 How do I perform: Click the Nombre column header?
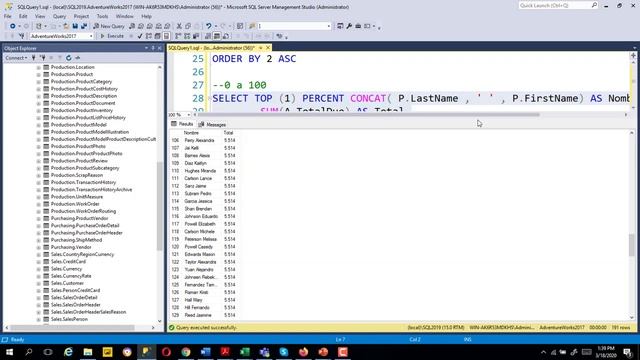tap(191, 133)
